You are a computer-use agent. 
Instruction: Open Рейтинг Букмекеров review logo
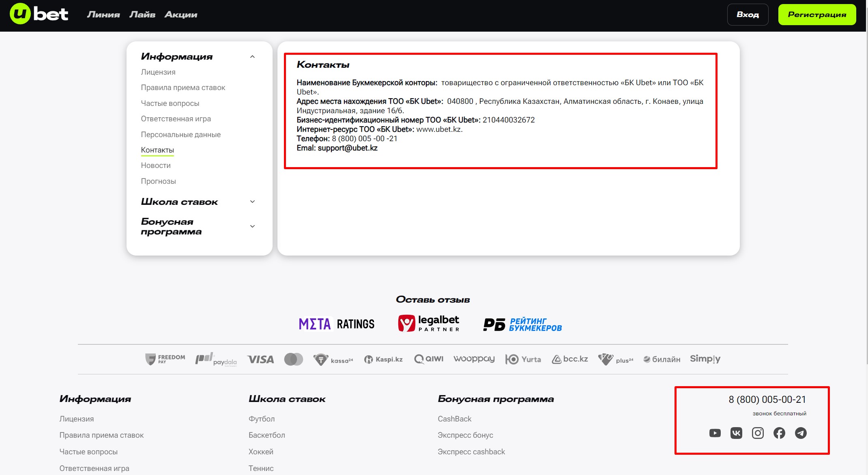(x=522, y=325)
